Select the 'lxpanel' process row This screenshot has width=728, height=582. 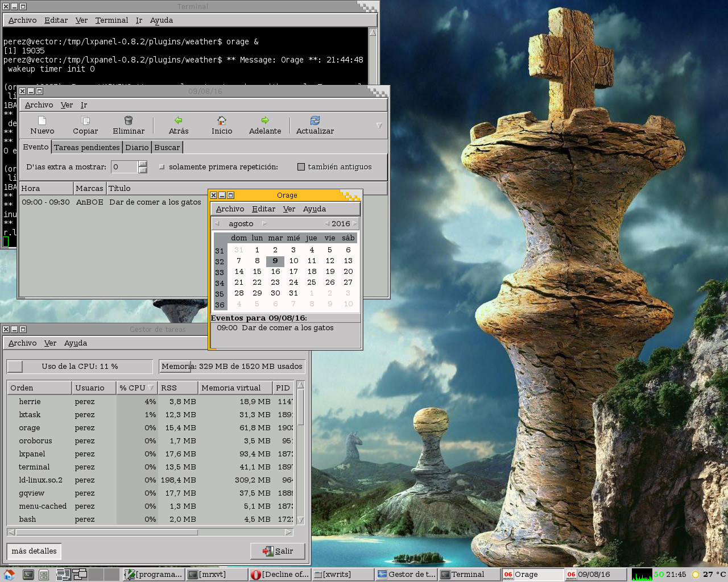151,454
